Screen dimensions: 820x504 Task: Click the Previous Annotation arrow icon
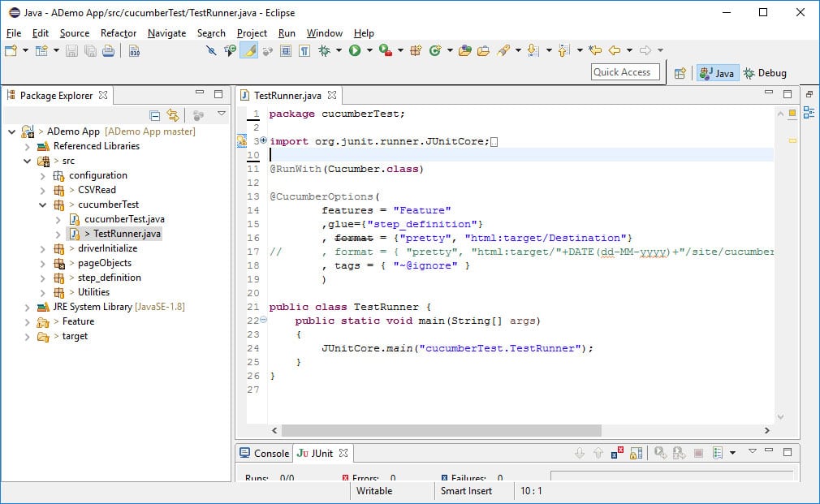click(563, 50)
